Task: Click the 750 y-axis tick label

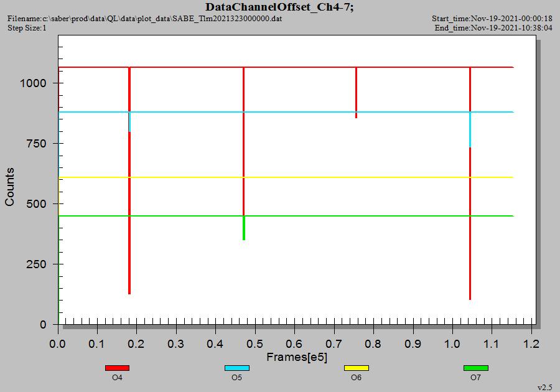Action: (37, 144)
